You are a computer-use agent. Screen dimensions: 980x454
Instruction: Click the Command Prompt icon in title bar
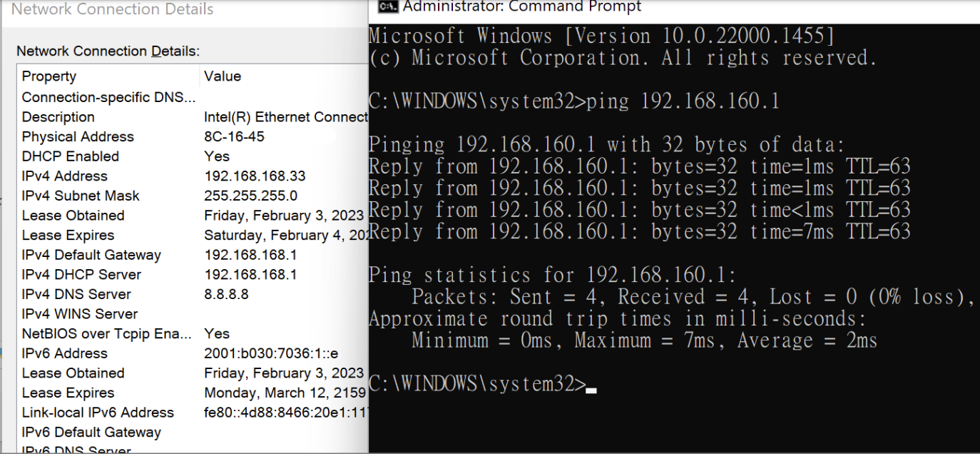[x=387, y=6]
